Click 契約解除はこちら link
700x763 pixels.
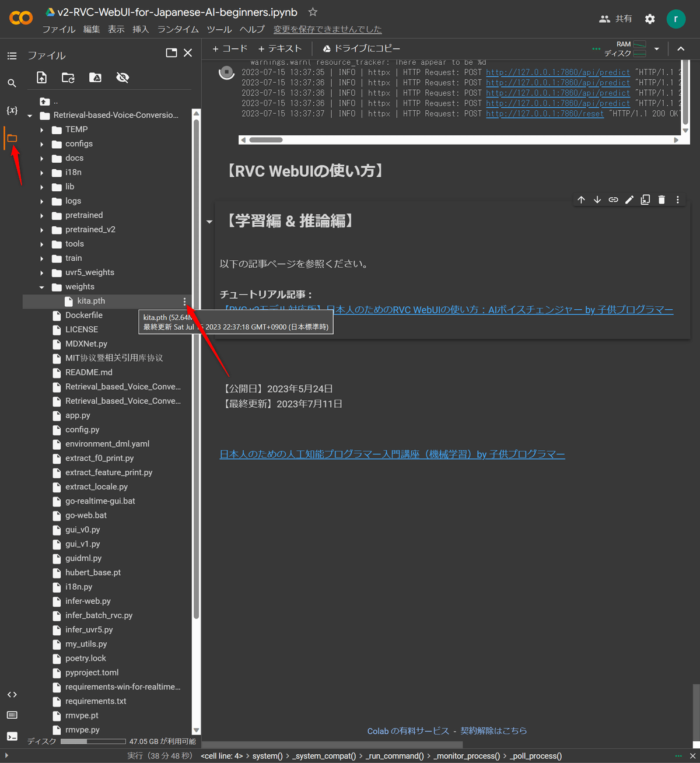[x=494, y=731]
